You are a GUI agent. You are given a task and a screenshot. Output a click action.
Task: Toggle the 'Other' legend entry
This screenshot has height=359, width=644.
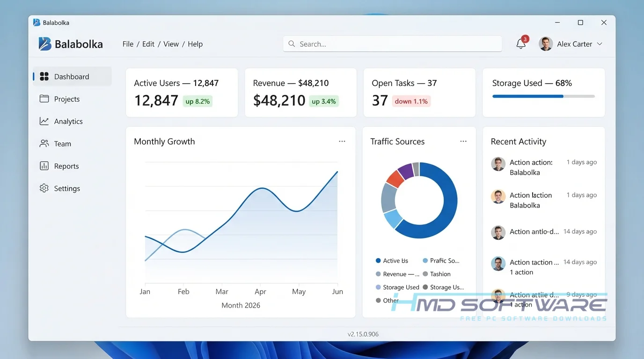tap(387, 301)
